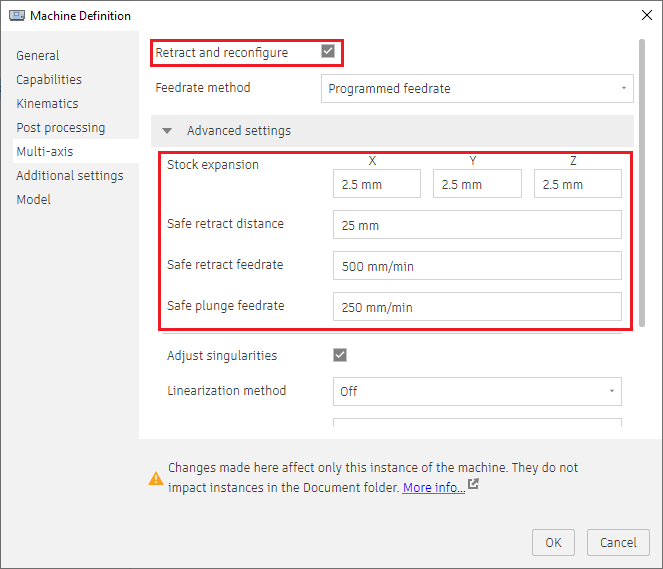
Task: Click the Advanced settings heading text
Action: click(x=239, y=131)
